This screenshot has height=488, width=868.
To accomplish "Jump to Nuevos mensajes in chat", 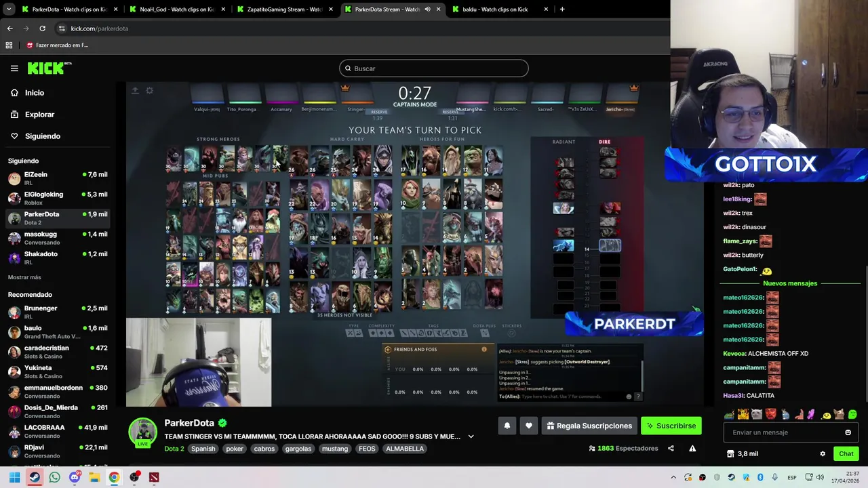I will point(790,283).
